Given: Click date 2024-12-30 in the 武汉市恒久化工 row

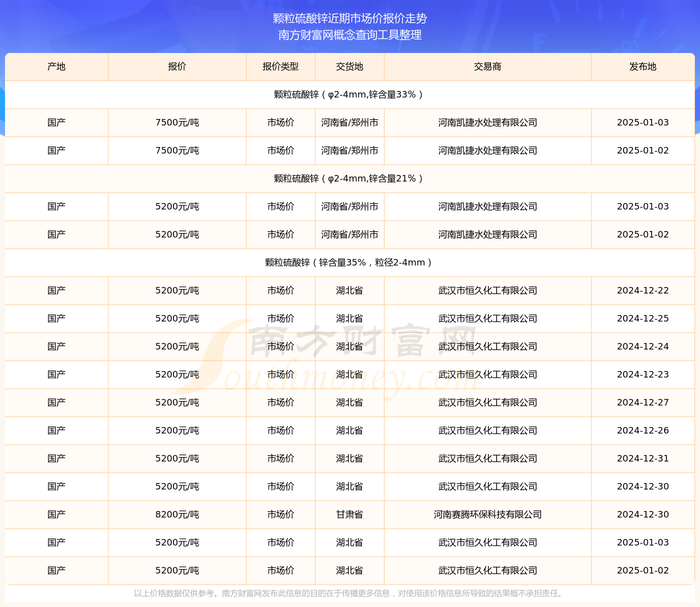Looking at the screenshot, I should pos(642,486).
